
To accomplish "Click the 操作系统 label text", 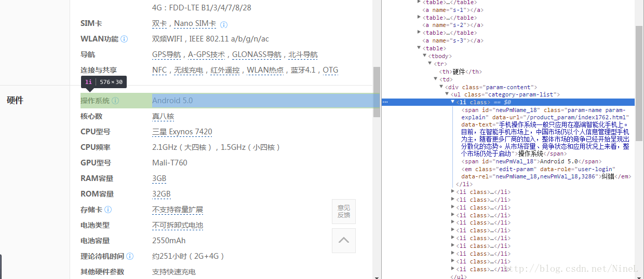I will pyautogui.click(x=95, y=101).
